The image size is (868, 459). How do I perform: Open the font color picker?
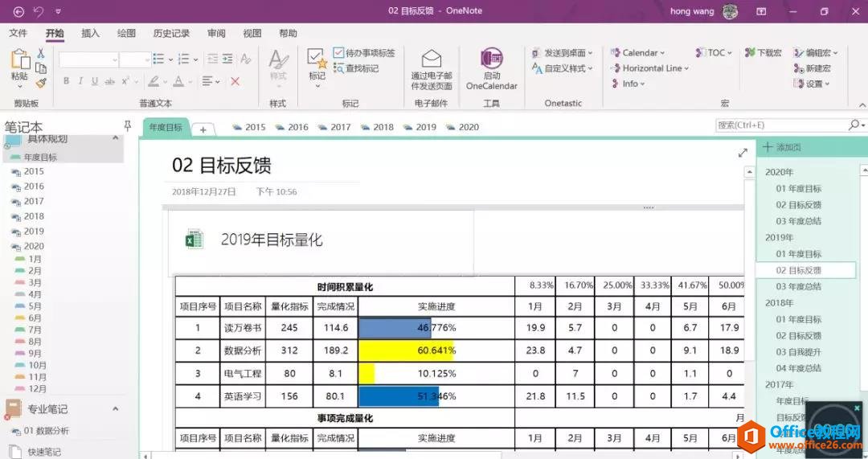click(178, 81)
